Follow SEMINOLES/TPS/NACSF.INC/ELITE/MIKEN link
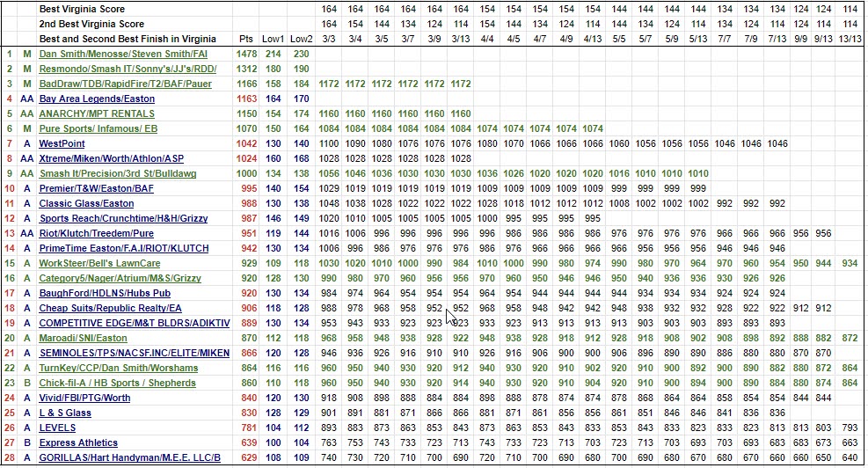Image resolution: width=868 pixels, height=468 pixels. click(x=134, y=353)
